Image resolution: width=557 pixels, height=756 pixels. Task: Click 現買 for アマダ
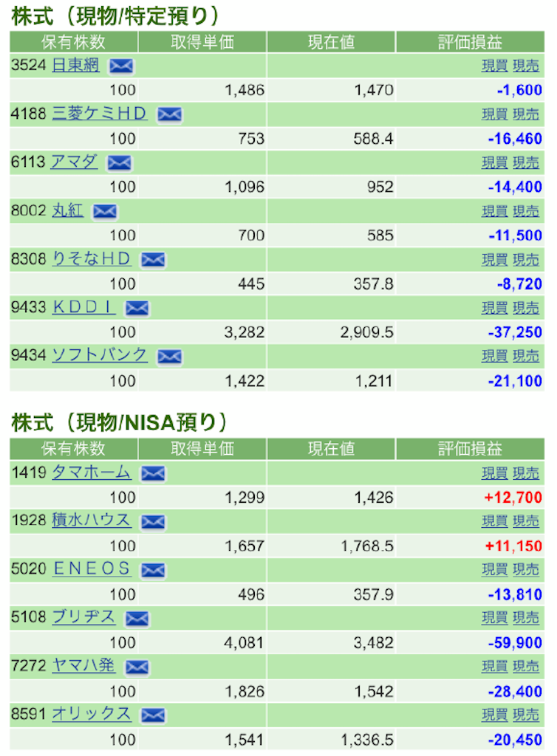click(x=494, y=163)
